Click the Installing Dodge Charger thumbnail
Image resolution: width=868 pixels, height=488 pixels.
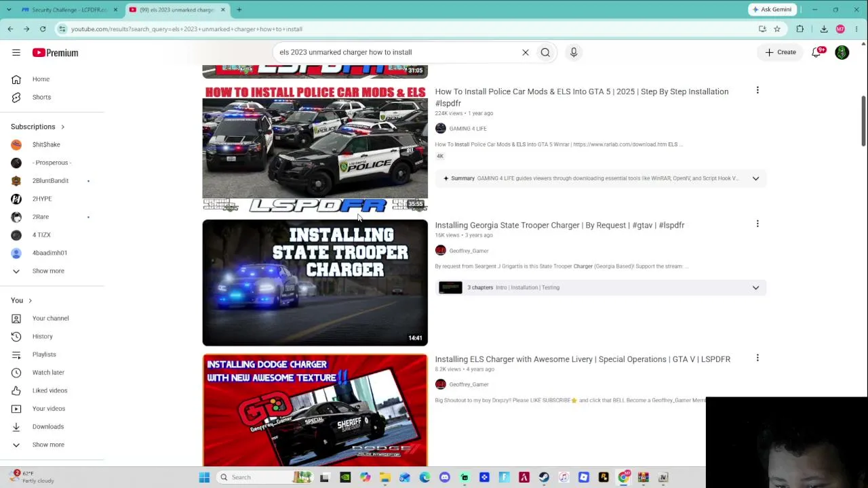pos(315,410)
